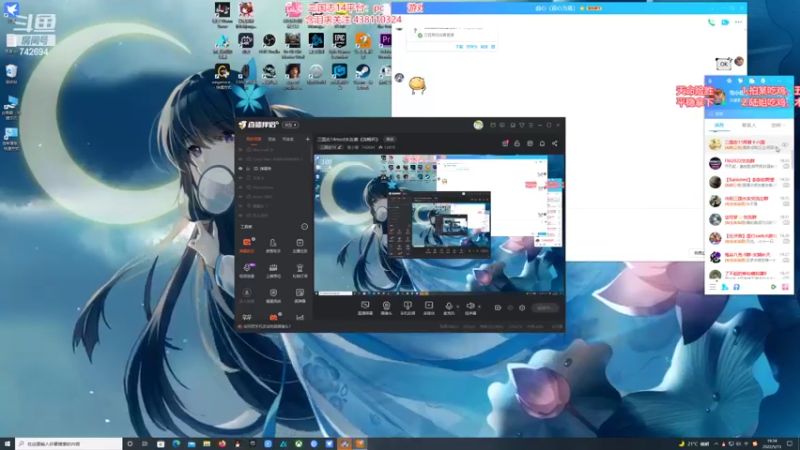Toggle visibility eye of the first source row
This screenshot has width=800, height=450.
(x=241, y=150)
